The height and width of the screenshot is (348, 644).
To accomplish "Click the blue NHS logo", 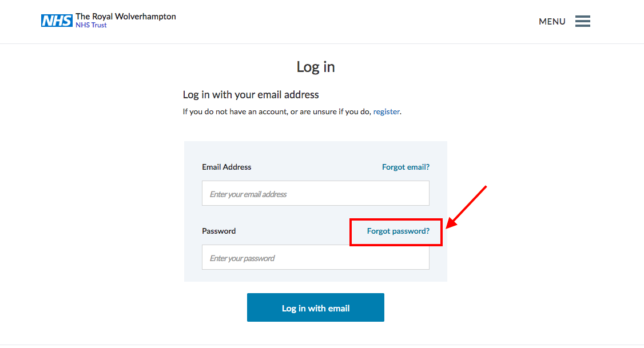I will [x=57, y=21].
